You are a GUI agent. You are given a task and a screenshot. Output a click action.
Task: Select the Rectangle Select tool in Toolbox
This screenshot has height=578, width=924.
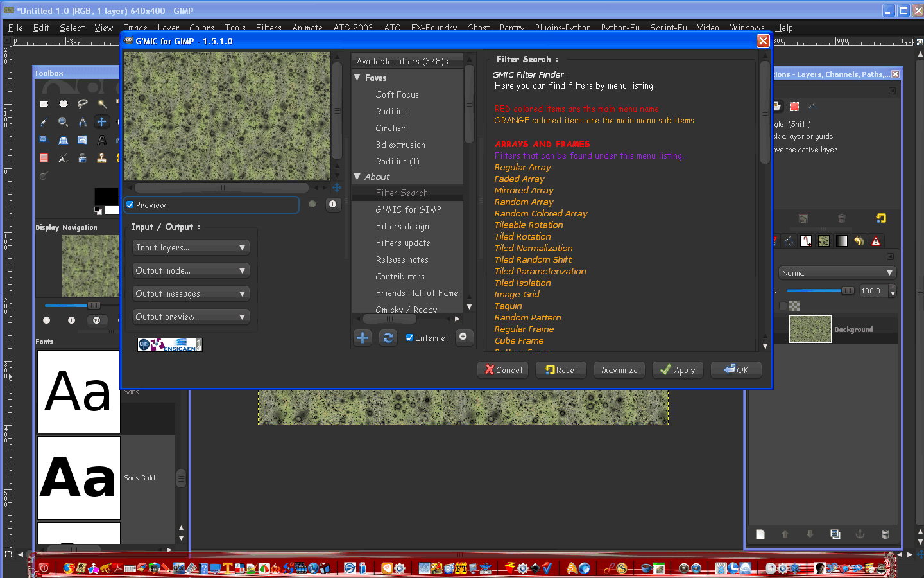point(44,103)
